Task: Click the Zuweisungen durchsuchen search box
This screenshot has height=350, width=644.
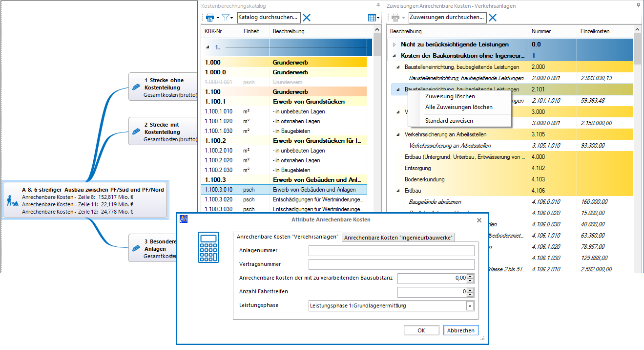Action: pyautogui.click(x=447, y=18)
